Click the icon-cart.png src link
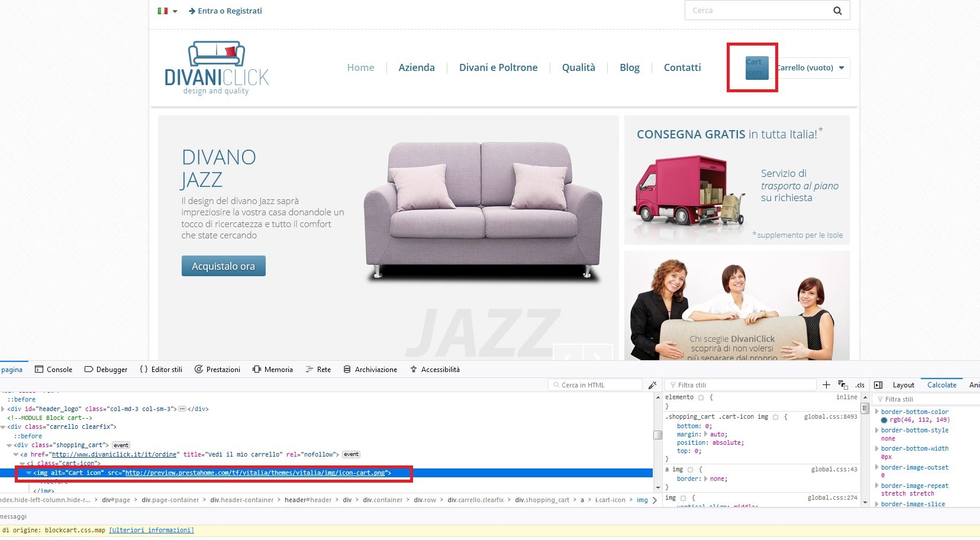Viewport: 980px width, 540px height. tap(256, 473)
